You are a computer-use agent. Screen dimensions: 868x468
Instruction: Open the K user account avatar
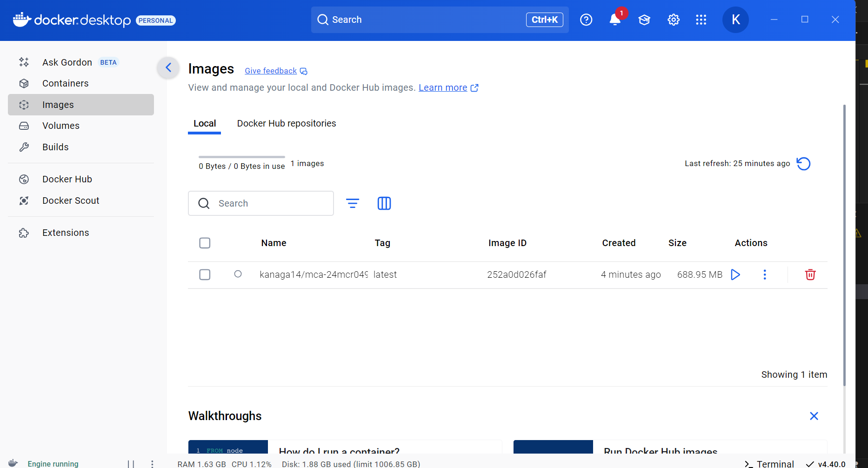pos(735,20)
